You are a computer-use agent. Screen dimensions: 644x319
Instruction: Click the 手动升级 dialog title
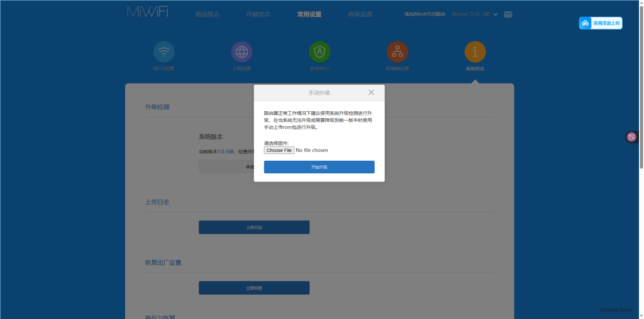[x=319, y=93]
